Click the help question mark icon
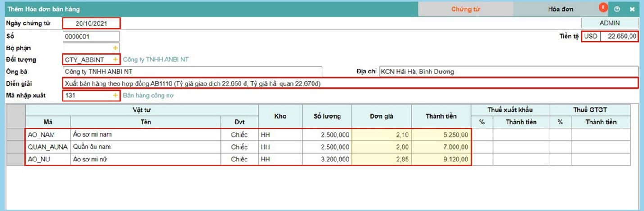Image resolution: width=644 pixels, height=211 pixels. tap(617, 9)
